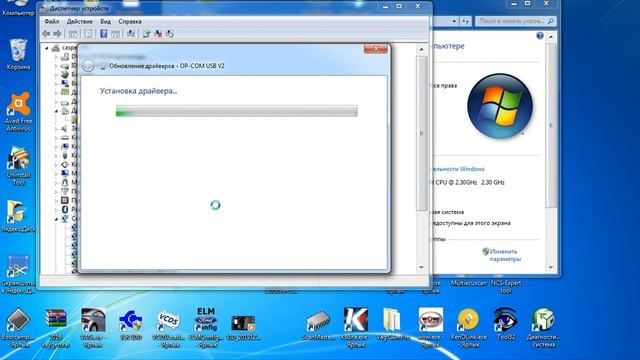Click System window scrollbar down arrow

click(x=551, y=267)
